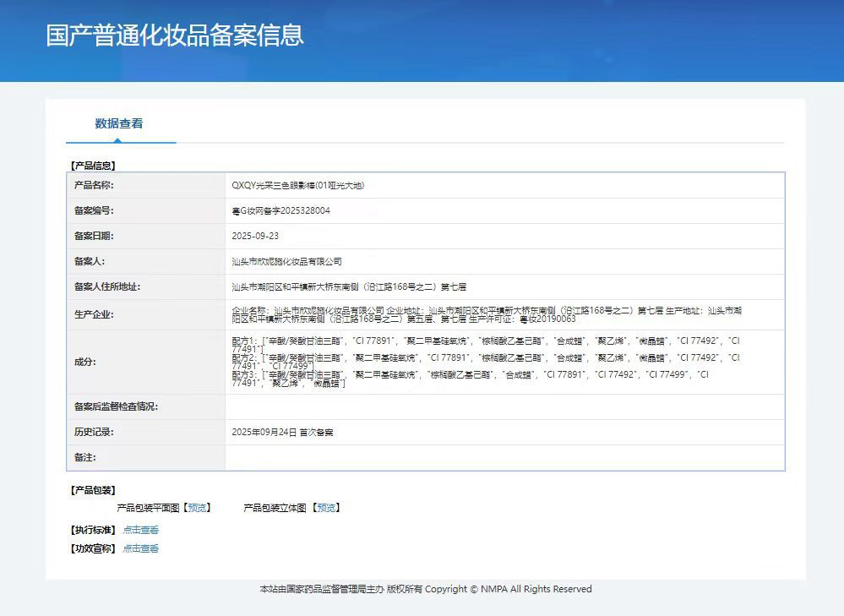Viewport: 844px width, 616px height.
Task: Click the 生产企业 label cell
Action: point(146,314)
